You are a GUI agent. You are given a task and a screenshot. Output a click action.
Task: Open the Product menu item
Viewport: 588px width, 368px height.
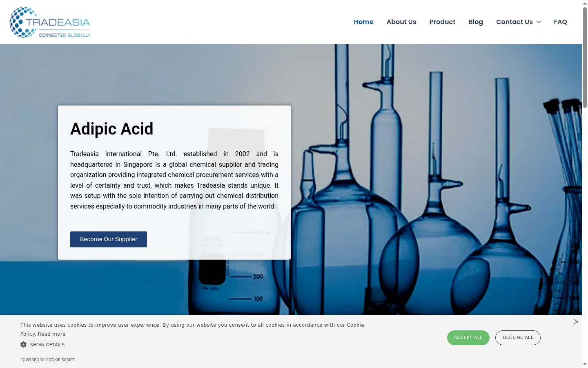click(x=442, y=22)
